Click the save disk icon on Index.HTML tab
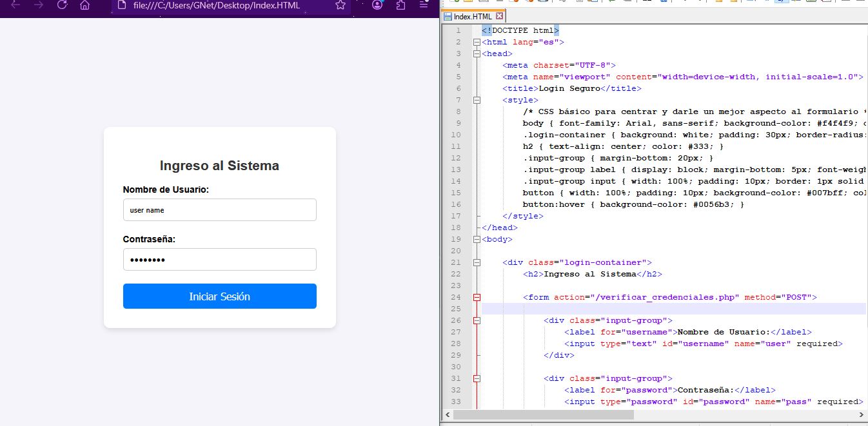The height and width of the screenshot is (426, 868). coord(448,17)
